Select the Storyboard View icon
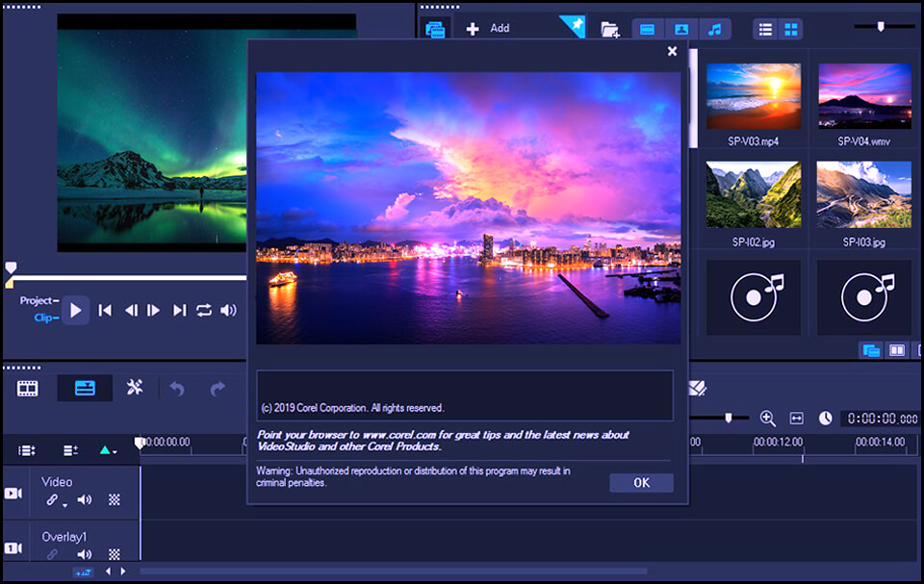 [x=28, y=387]
